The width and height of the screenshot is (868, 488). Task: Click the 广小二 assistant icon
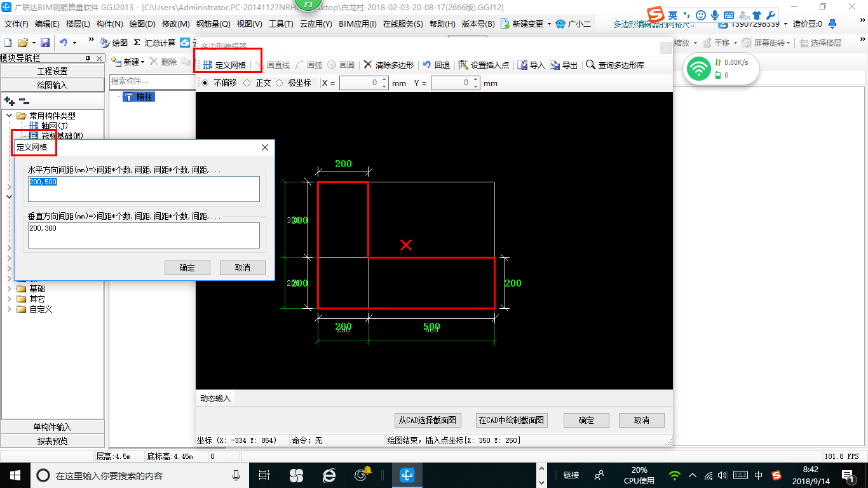tap(560, 24)
